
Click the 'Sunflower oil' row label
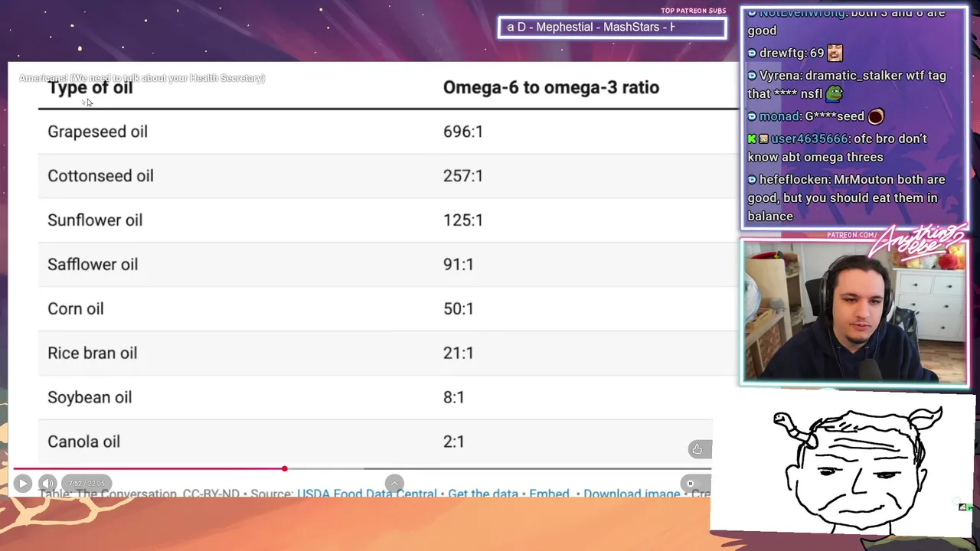click(95, 220)
